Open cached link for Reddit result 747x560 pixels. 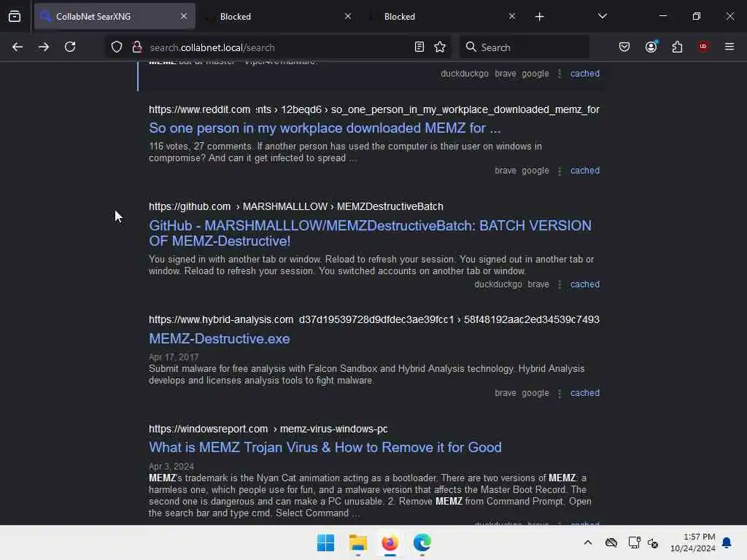(585, 171)
